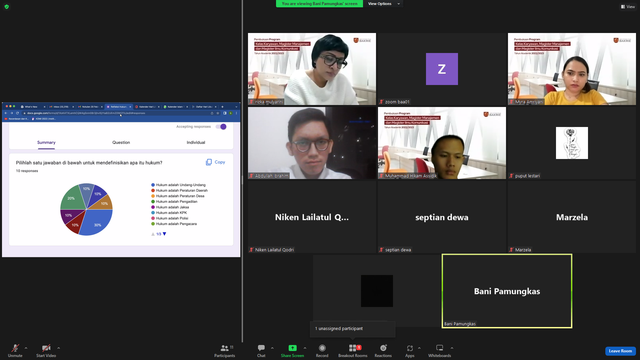Switch to the Summary tab
Image resolution: width=640 pixels, height=360 pixels.
pos(46,142)
